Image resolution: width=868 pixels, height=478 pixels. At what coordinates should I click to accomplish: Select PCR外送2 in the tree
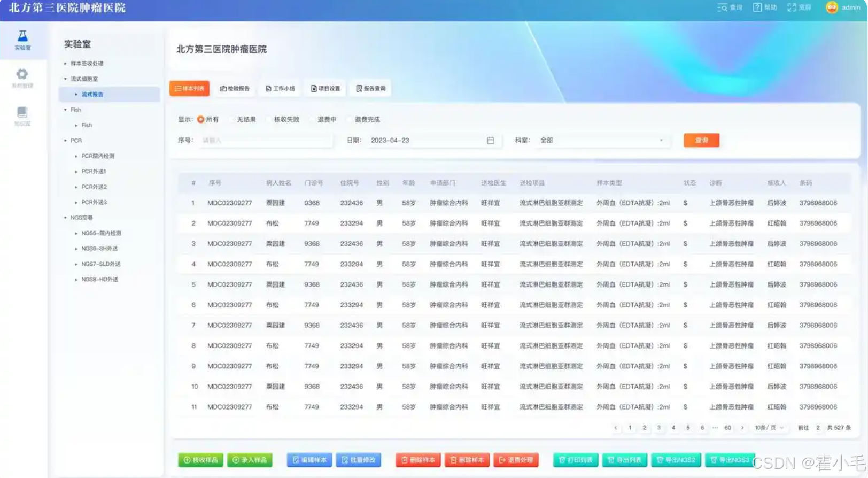pos(94,187)
